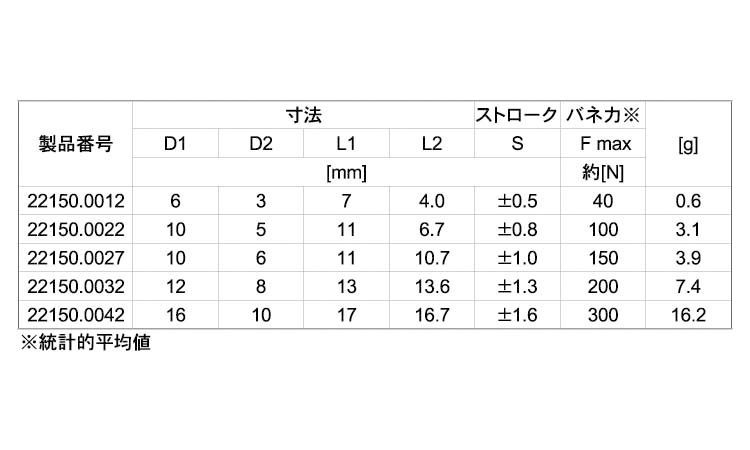Click the バネ力※ header cell
The width and height of the screenshot is (750, 450).
pos(603,115)
